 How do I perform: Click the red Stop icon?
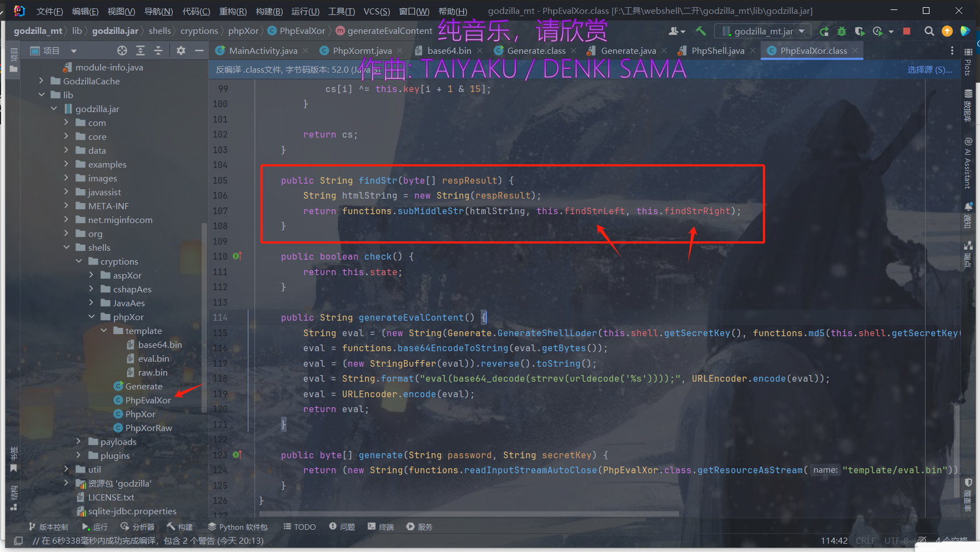907,31
